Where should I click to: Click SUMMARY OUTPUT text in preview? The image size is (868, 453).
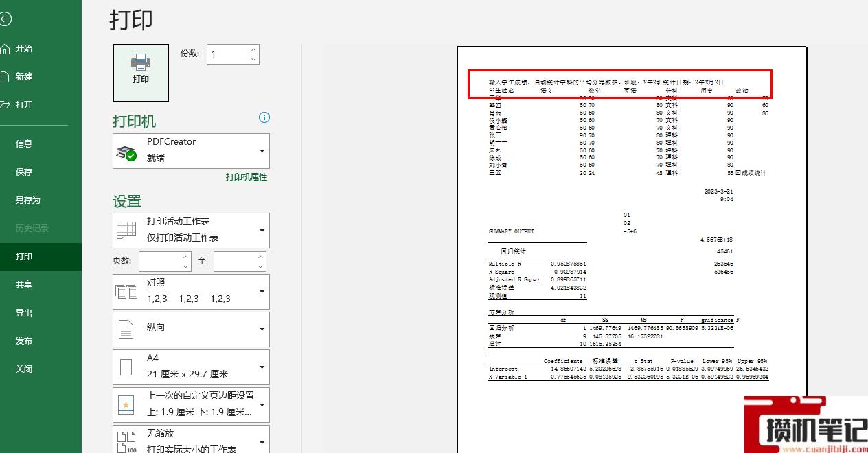511,231
